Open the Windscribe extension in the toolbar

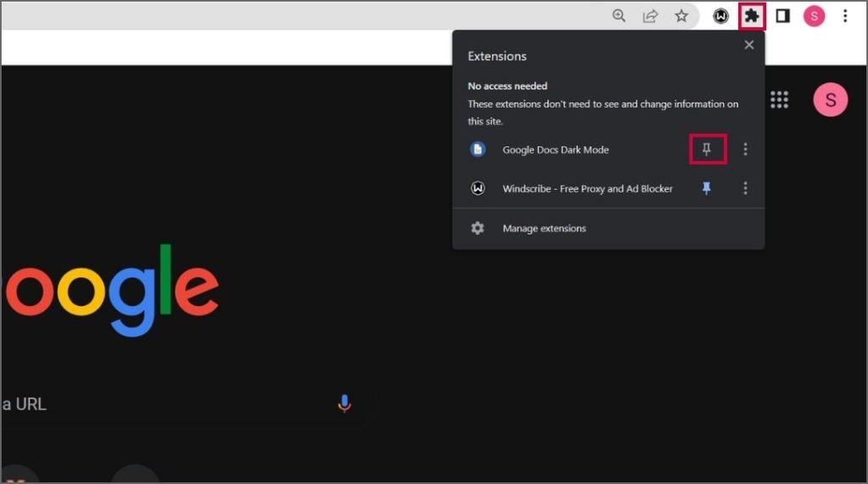[721, 16]
